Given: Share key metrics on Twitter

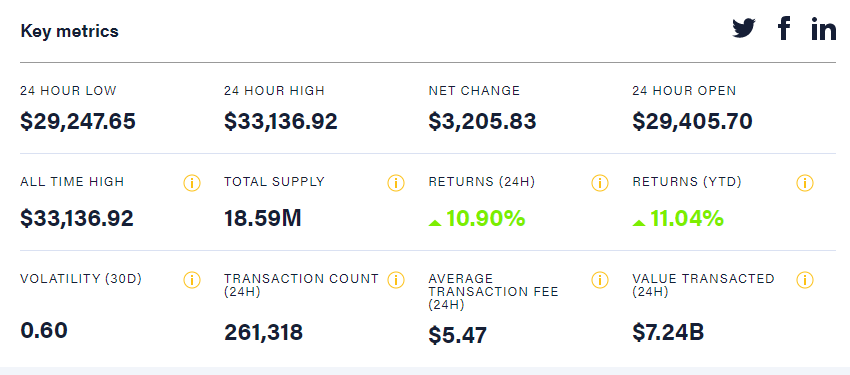Looking at the screenshot, I should tap(744, 28).
